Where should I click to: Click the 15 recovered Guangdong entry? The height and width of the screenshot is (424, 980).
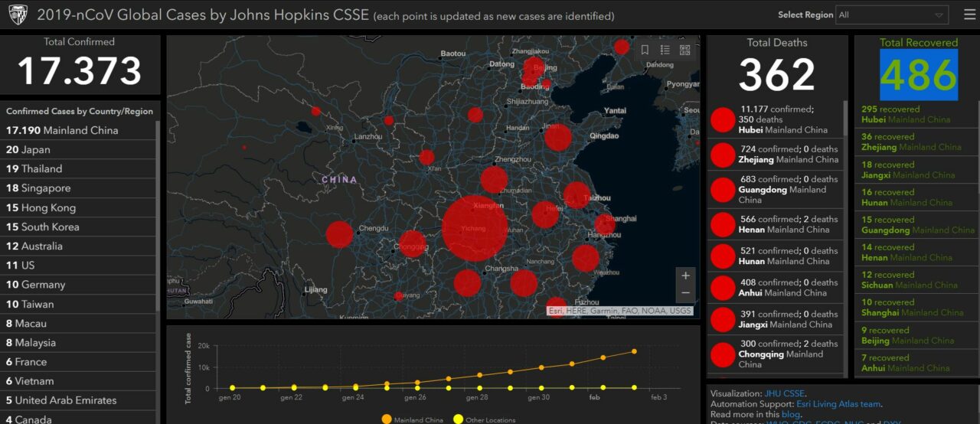(916, 225)
